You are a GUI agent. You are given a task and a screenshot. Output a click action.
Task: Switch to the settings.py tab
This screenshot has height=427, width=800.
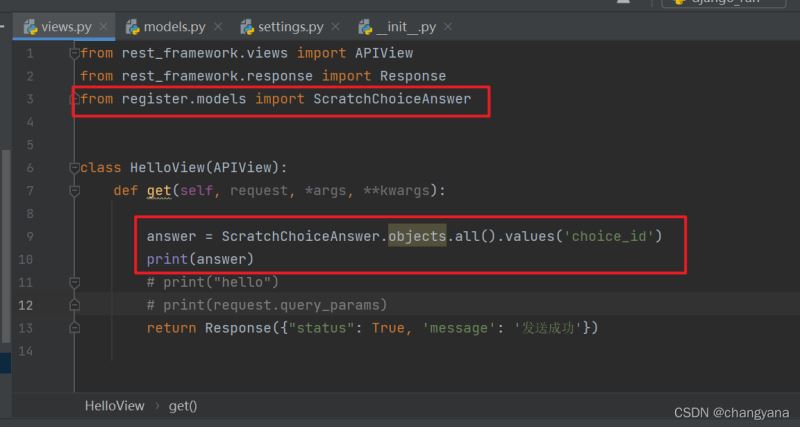[290, 26]
